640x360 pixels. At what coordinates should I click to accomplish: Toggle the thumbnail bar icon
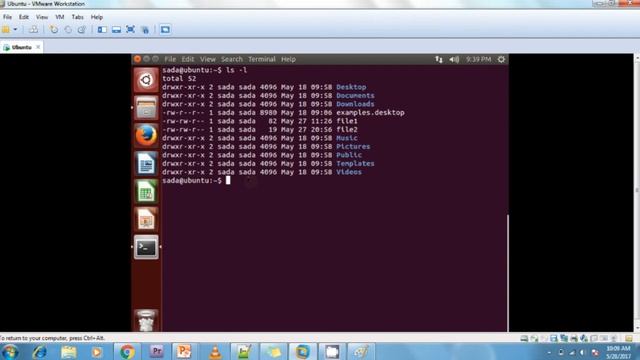[x=116, y=29]
